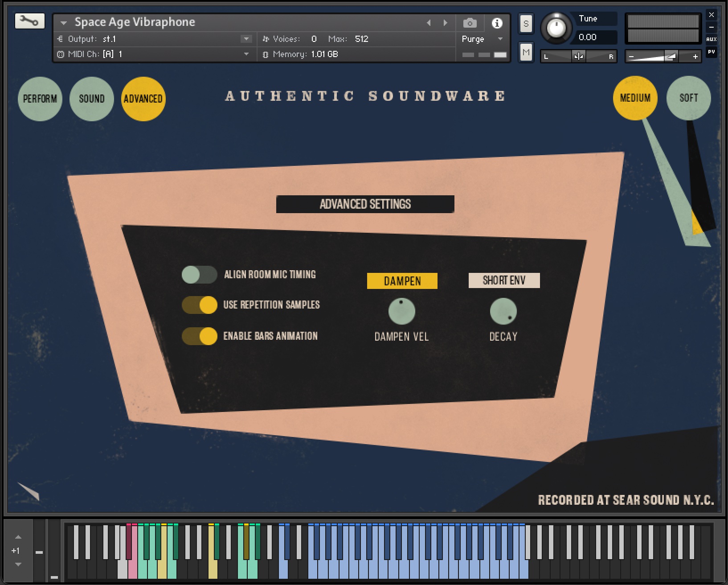Click the pan slider center marker
This screenshot has height=585, width=728.
coord(578,56)
